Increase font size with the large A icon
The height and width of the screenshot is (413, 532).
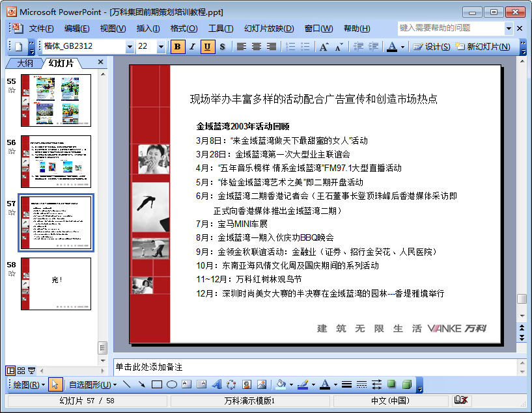tap(324, 46)
